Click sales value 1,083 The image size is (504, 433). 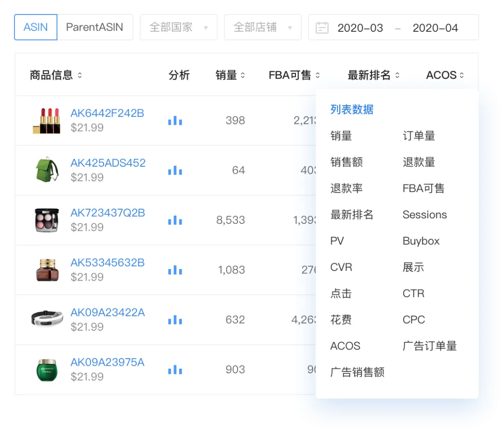(x=231, y=270)
